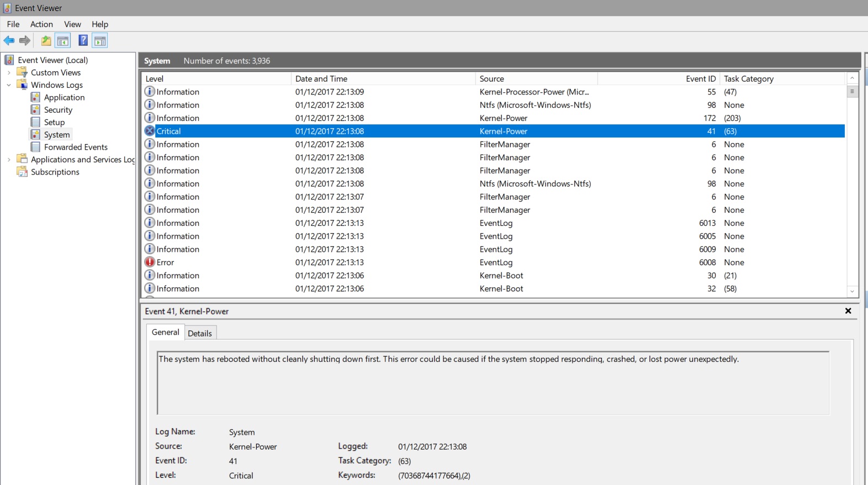Click the event list scroll down arrow
Viewport: 868px width, 485px height.
(852, 291)
